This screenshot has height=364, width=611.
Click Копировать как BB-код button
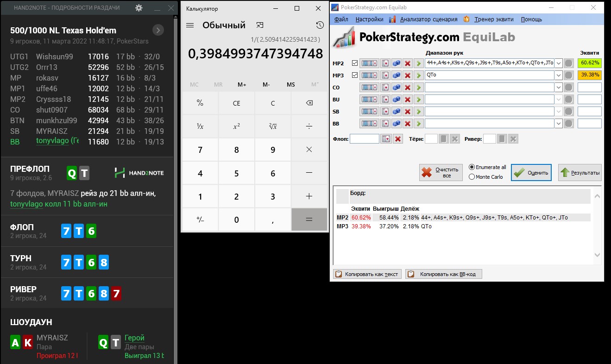pyautogui.click(x=444, y=274)
